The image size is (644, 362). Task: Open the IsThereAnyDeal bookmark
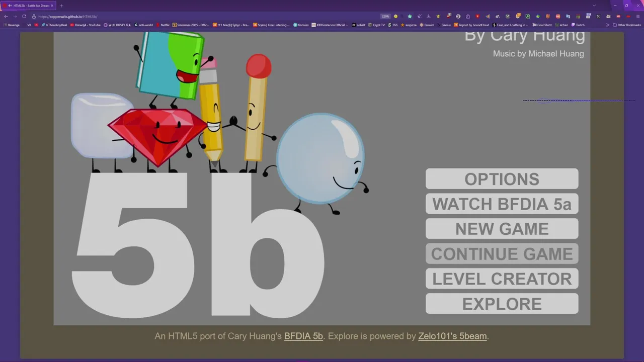point(54,25)
